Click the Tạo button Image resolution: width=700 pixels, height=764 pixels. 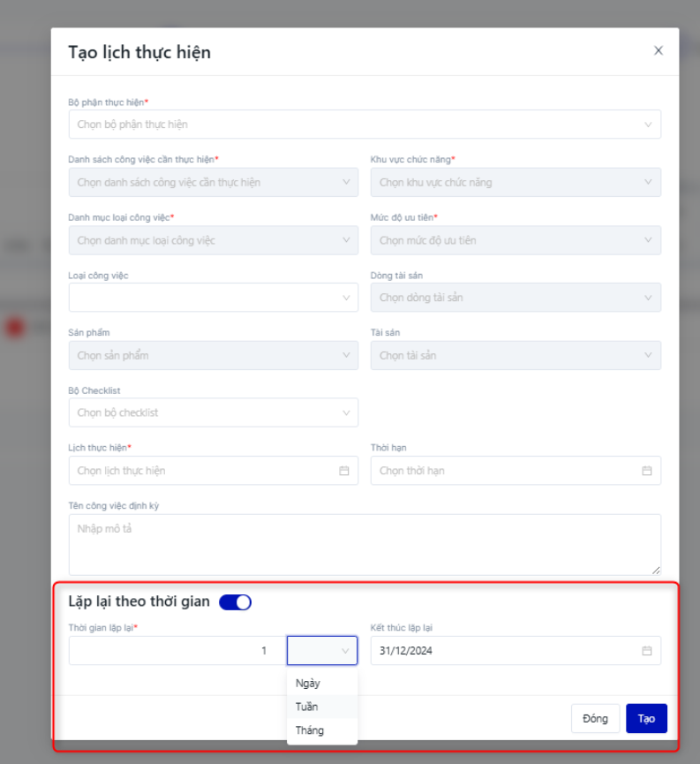646,719
